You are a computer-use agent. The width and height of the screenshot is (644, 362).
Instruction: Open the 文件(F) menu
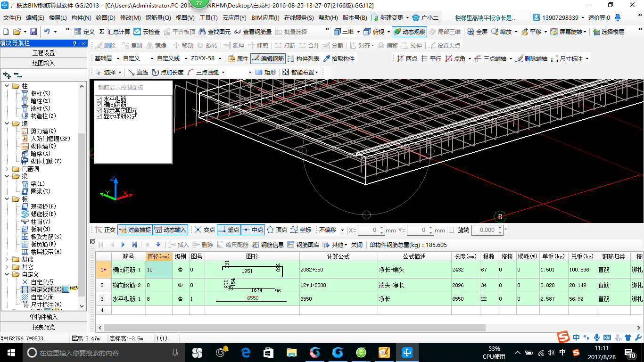click(12, 18)
